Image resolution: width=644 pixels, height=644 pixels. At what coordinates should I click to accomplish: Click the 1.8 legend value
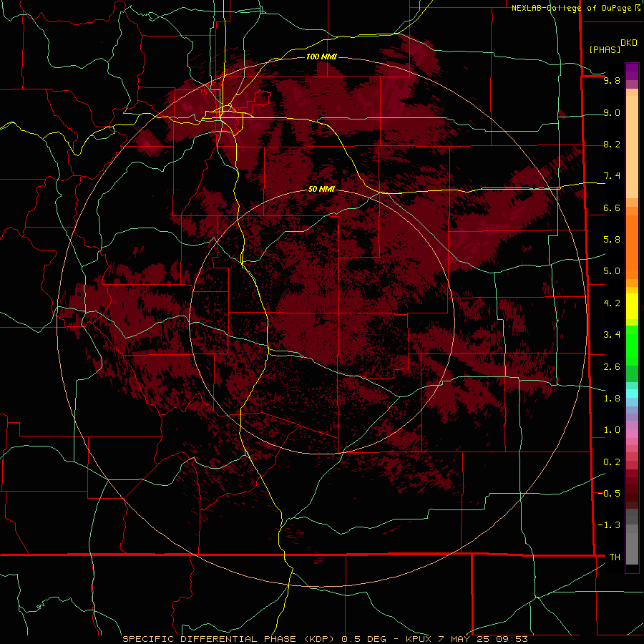click(x=612, y=399)
